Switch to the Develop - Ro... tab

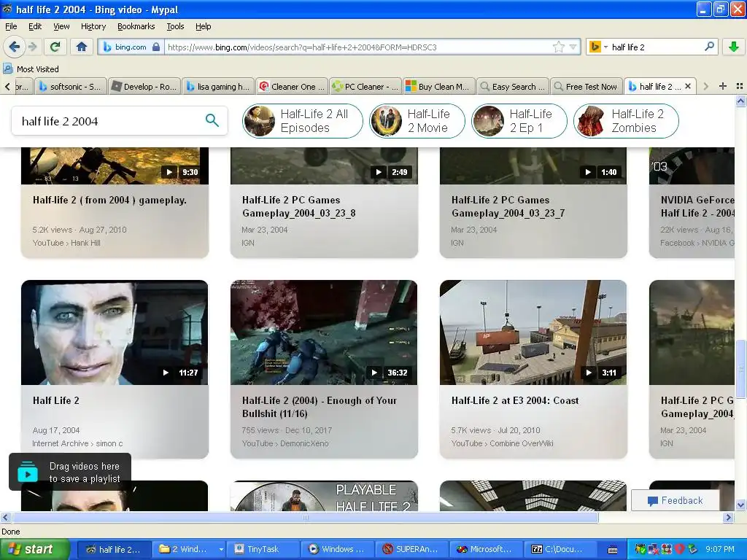pos(144,86)
